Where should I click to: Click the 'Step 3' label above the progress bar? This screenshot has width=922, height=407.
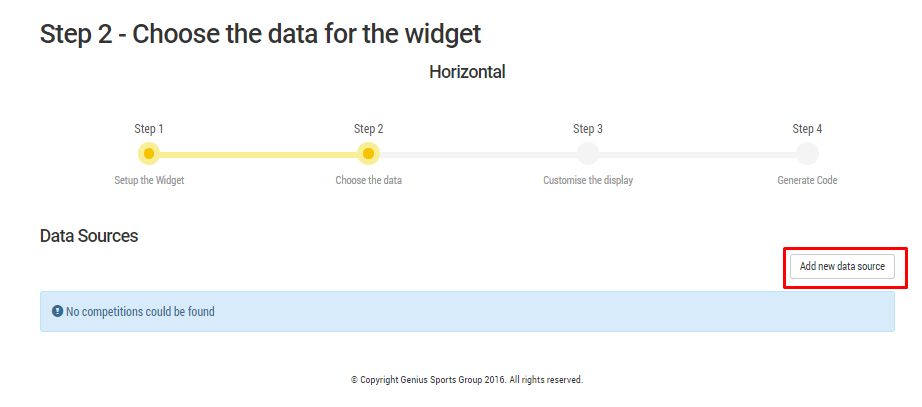588,129
